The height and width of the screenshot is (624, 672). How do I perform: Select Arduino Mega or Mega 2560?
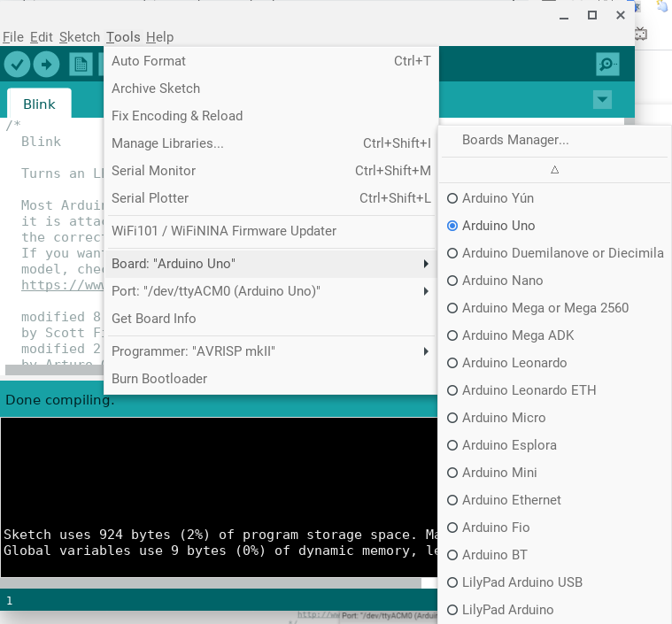[x=554, y=308]
